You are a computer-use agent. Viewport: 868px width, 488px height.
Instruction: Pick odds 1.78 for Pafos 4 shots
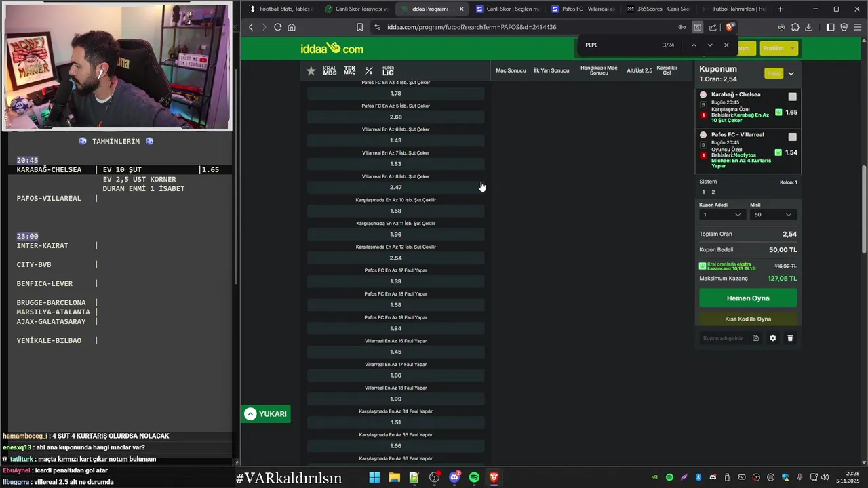[396, 94]
